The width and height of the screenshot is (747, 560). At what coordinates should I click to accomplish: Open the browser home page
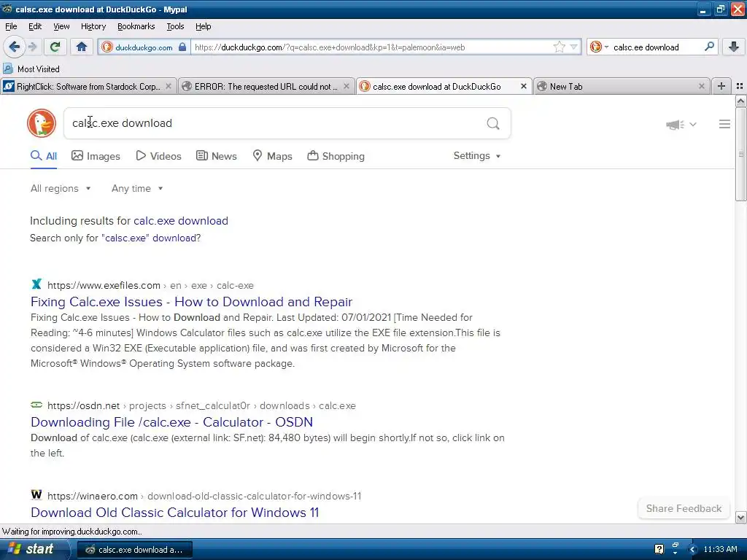82,47
